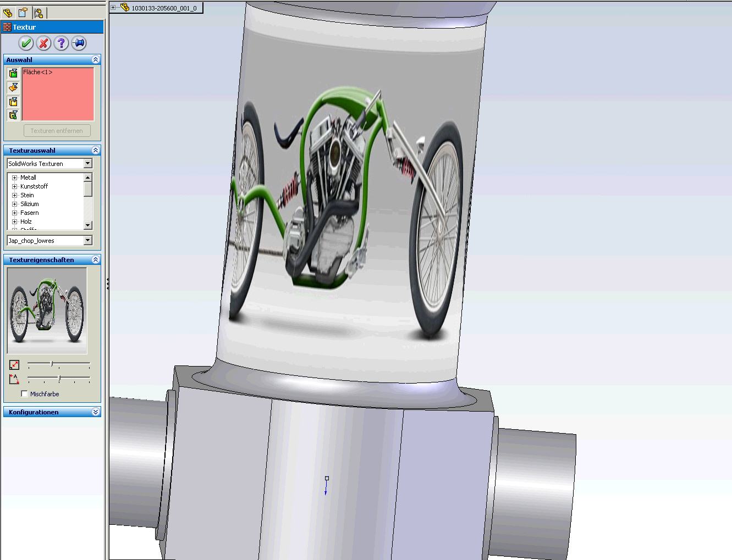
Task: Select the Holz tree item
Action: tap(26, 221)
